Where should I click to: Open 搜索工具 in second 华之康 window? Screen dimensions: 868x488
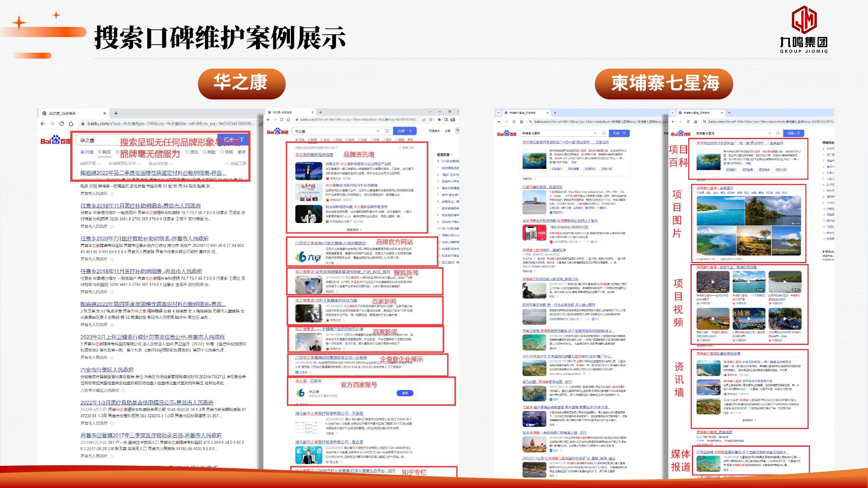(x=406, y=148)
